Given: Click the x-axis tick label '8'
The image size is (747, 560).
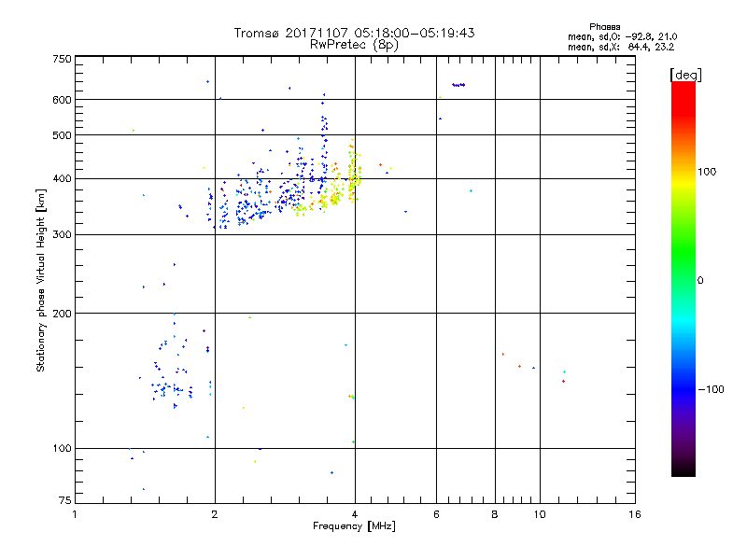Looking at the screenshot, I should tap(495, 514).
